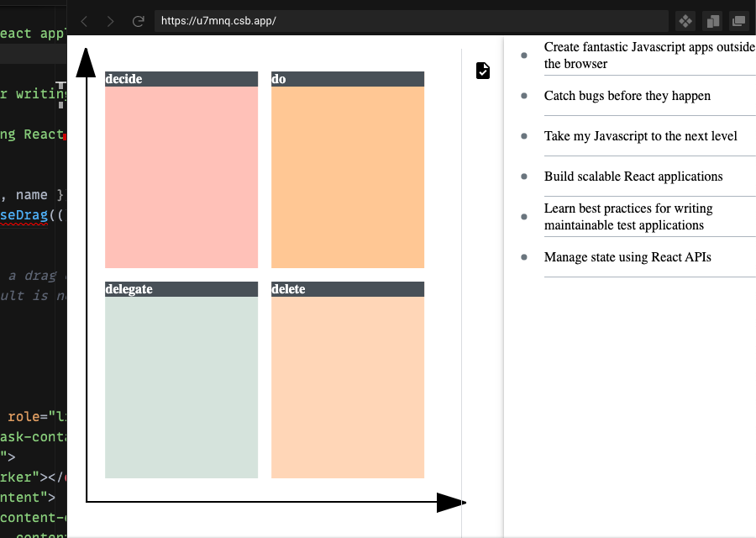Select task 'Create fantastic Javascript apps outside the browser'
This screenshot has height=538, width=756.
point(649,55)
